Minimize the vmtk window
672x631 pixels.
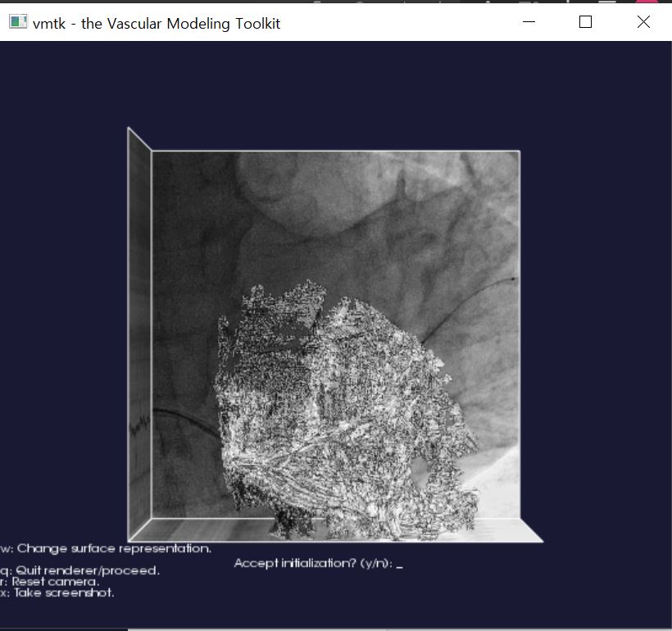click(x=529, y=22)
